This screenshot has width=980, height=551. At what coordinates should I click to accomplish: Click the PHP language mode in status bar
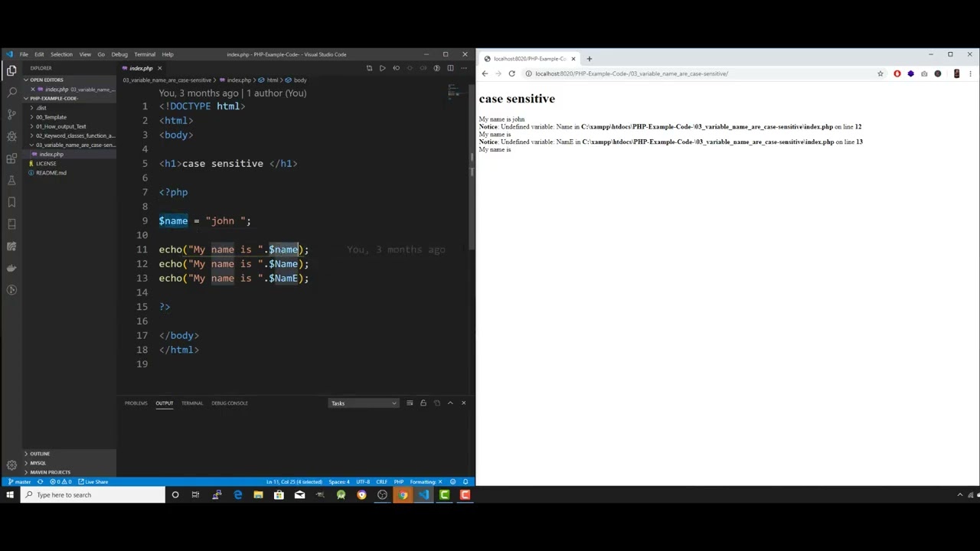click(x=398, y=482)
